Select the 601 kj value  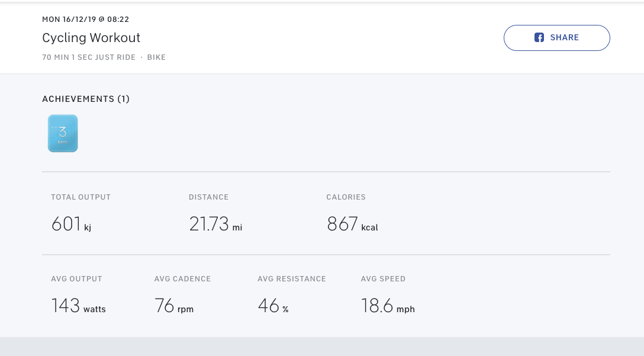(71, 224)
